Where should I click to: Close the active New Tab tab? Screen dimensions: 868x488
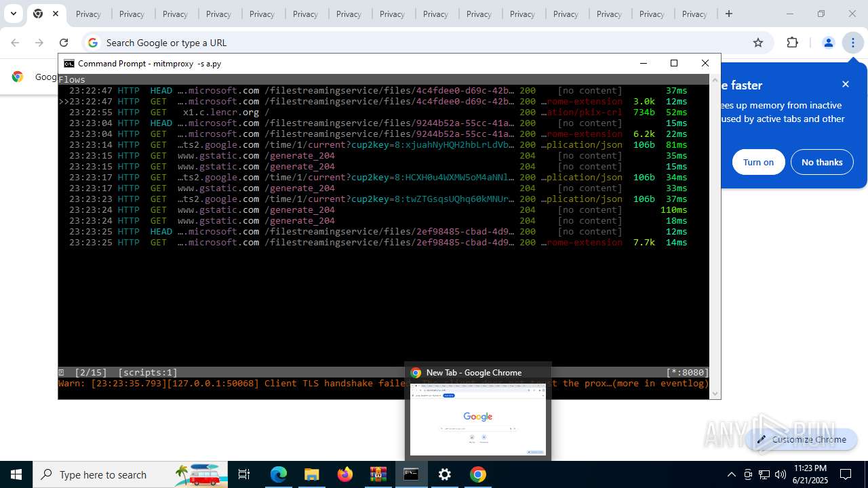pyautogui.click(x=56, y=14)
